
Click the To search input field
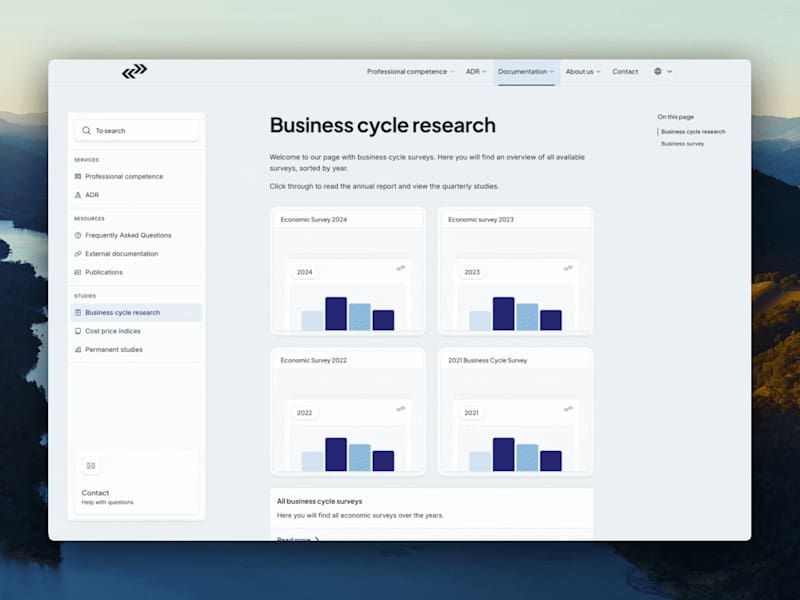point(137,131)
